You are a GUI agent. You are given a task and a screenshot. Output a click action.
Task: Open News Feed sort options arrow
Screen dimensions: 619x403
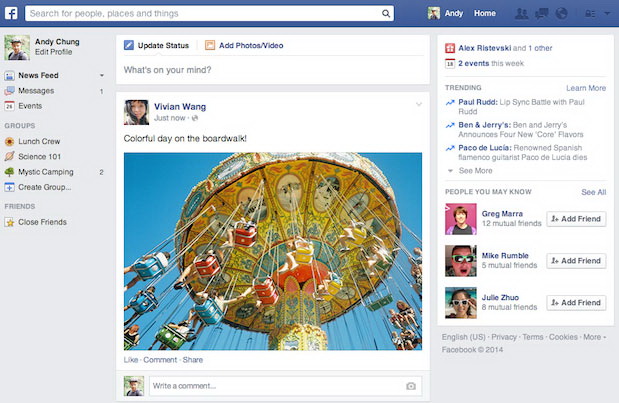[101, 76]
